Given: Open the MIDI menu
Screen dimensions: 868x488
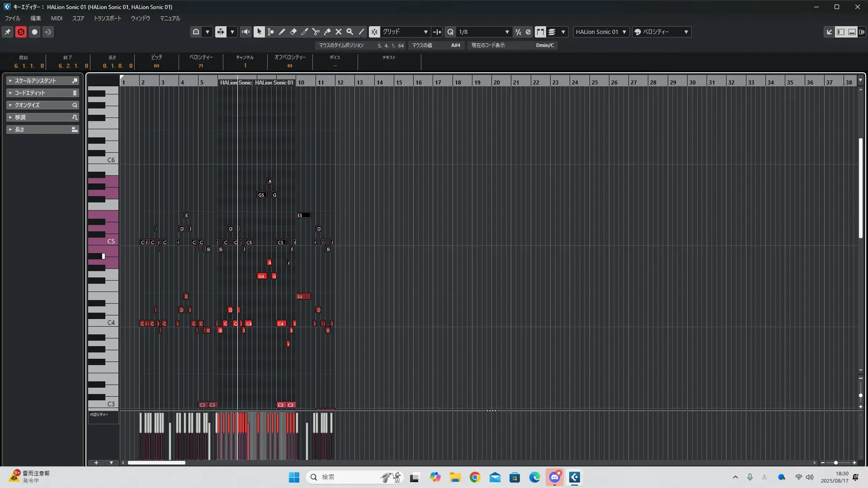Looking at the screenshot, I should (x=57, y=19).
